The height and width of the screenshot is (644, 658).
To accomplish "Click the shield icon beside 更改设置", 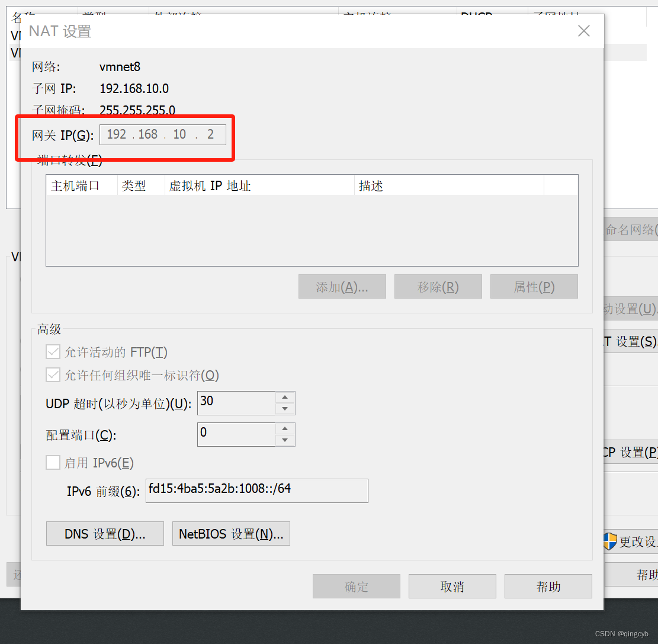I will tap(611, 542).
